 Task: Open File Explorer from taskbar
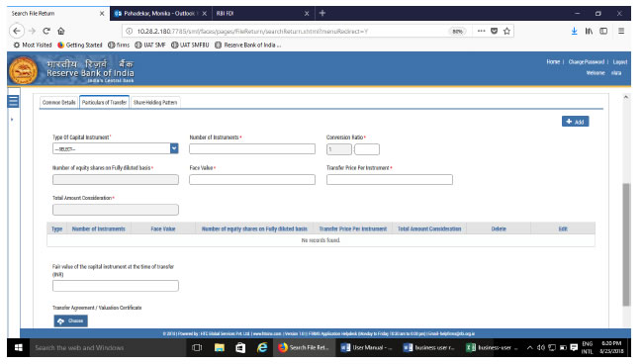point(220,347)
